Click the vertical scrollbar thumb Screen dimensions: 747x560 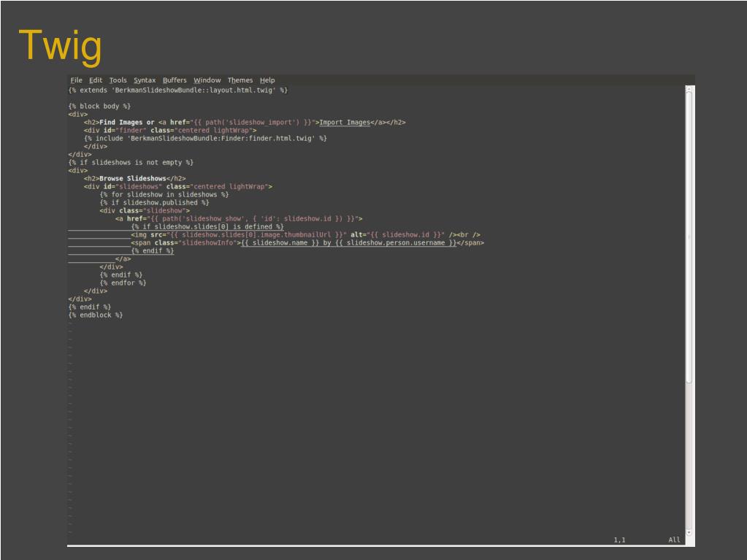[x=689, y=237]
